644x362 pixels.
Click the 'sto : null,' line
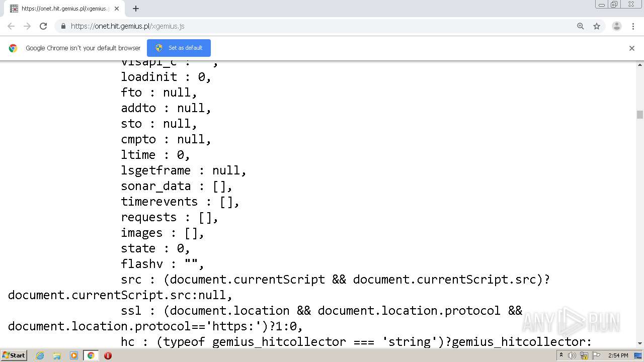pyautogui.click(x=159, y=124)
